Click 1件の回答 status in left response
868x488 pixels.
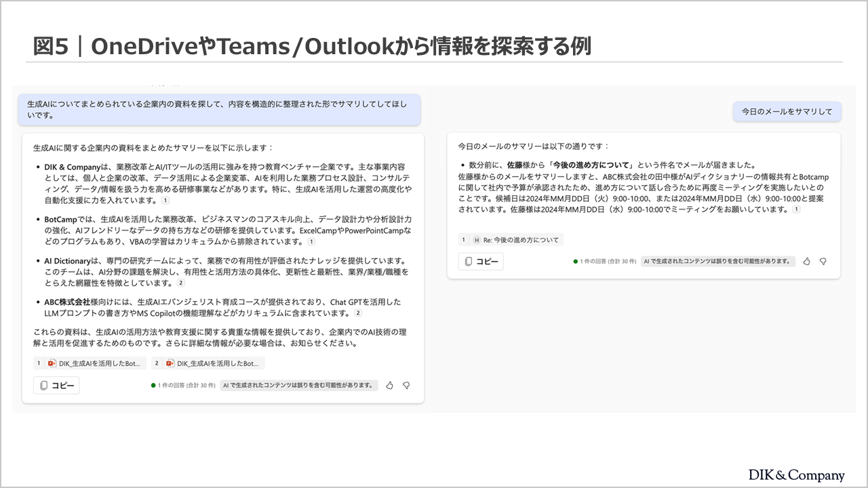coord(183,386)
